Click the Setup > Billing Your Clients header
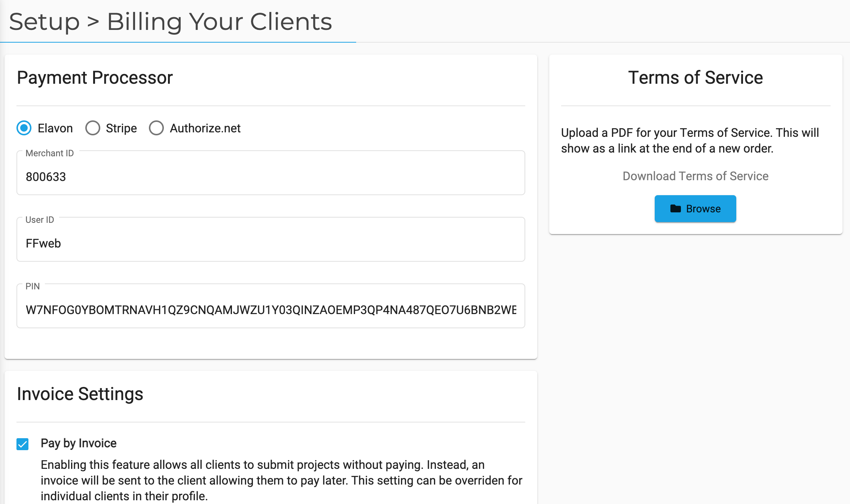The width and height of the screenshot is (850, 504). click(x=171, y=22)
